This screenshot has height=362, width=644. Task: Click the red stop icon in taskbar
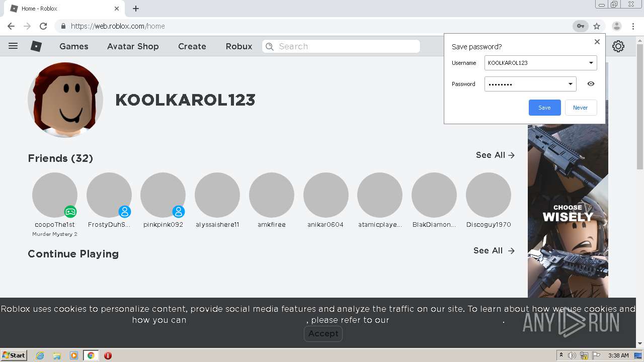click(108, 355)
